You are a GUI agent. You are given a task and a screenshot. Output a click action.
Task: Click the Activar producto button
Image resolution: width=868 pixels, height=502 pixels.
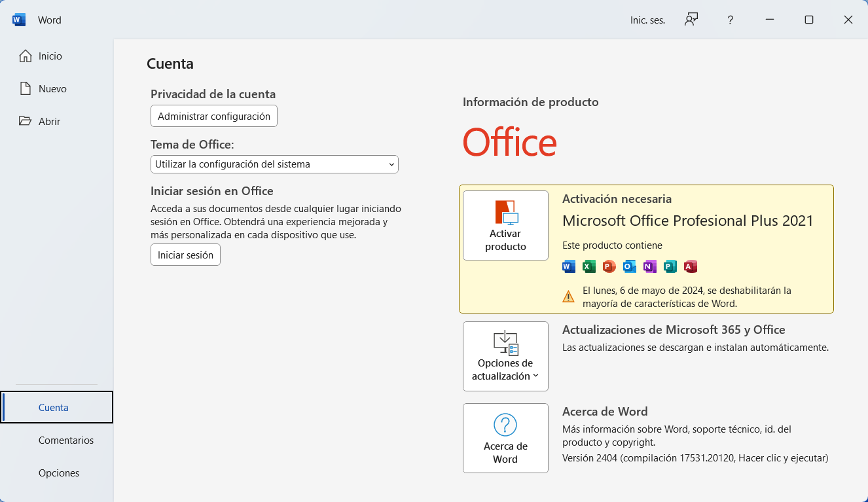[x=505, y=225]
